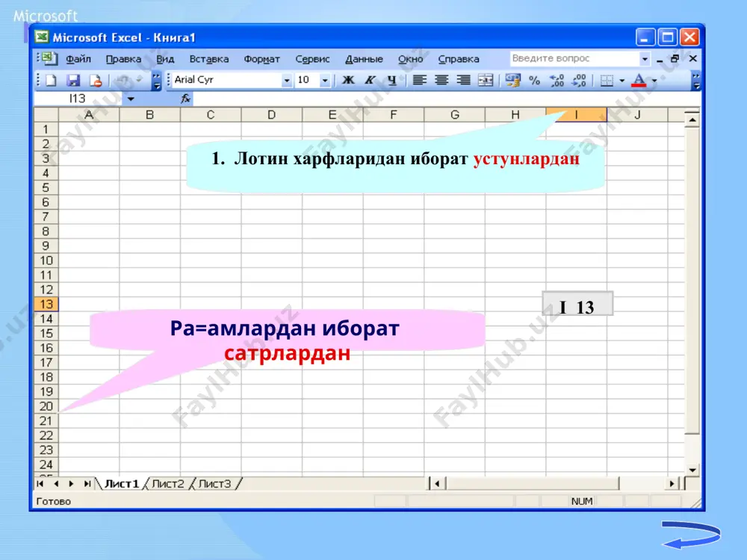Click the Save diskette icon

73,81
